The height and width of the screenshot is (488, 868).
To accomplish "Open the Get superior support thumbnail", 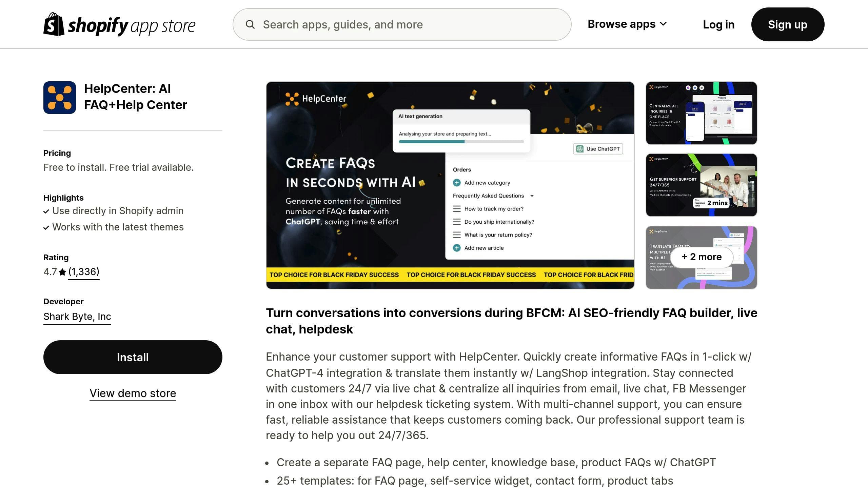I will click(x=702, y=185).
